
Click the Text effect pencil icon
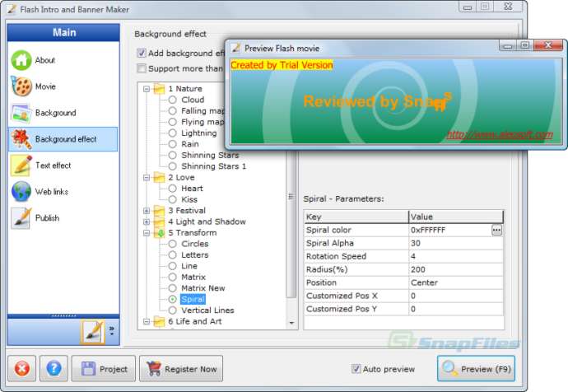tap(21, 166)
